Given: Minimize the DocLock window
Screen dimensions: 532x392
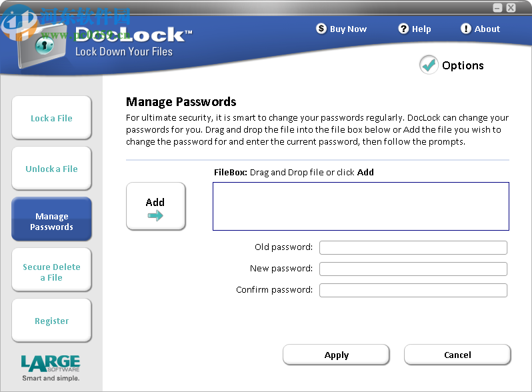Looking at the screenshot, I should [x=497, y=8].
